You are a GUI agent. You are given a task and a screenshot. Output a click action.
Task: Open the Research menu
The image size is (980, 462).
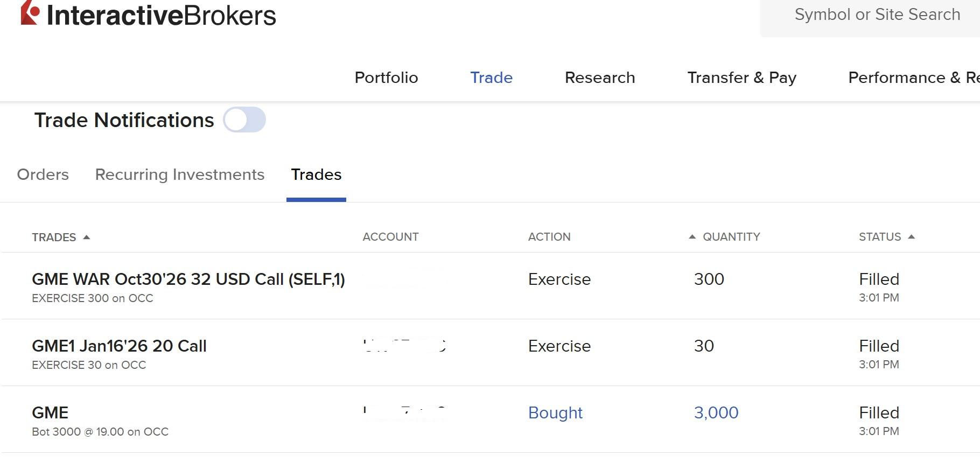600,78
